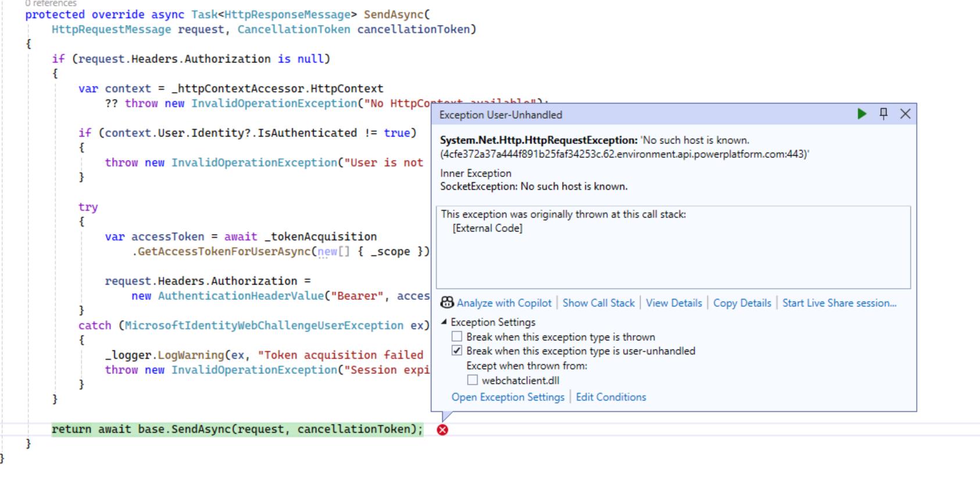Collapse the Exception Settings section
Viewport: 980px width, 493px height.
click(x=444, y=322)
